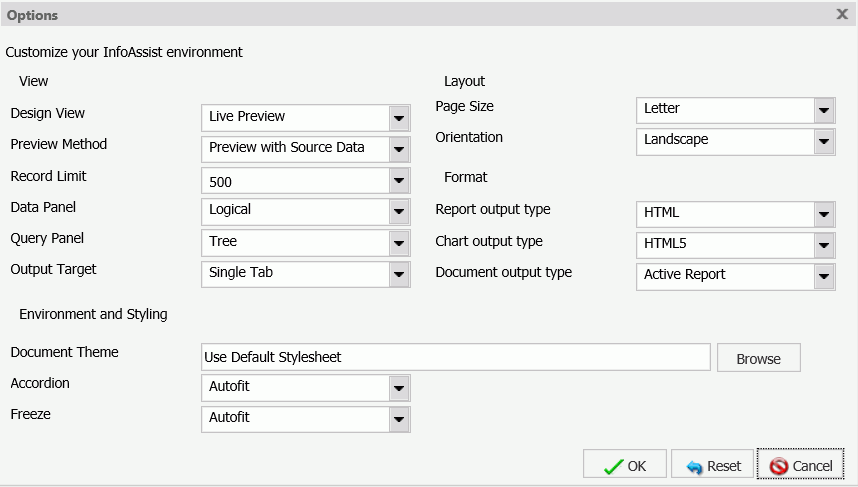Click the Browse button
The image size is (858, 487).
click(x=758, y=358)
